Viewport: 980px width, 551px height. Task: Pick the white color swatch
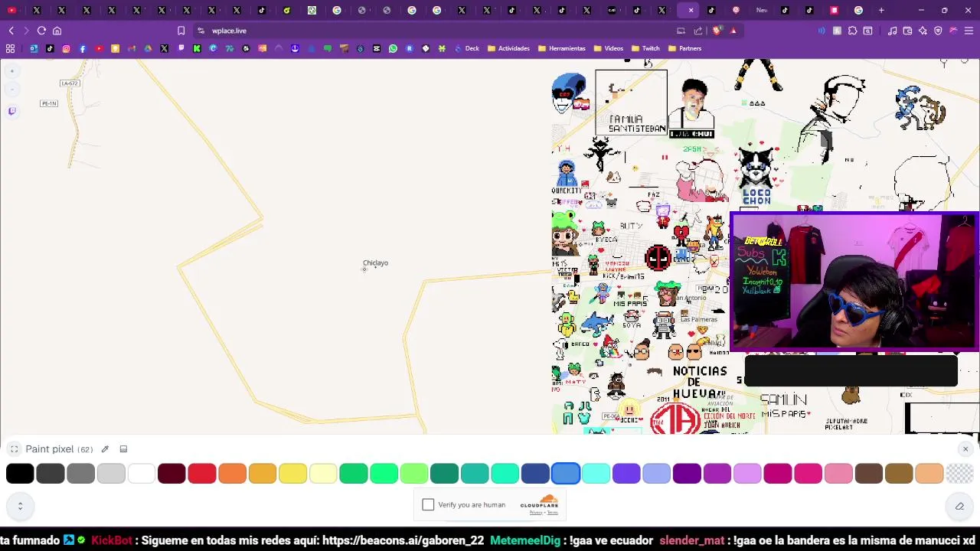142,474
